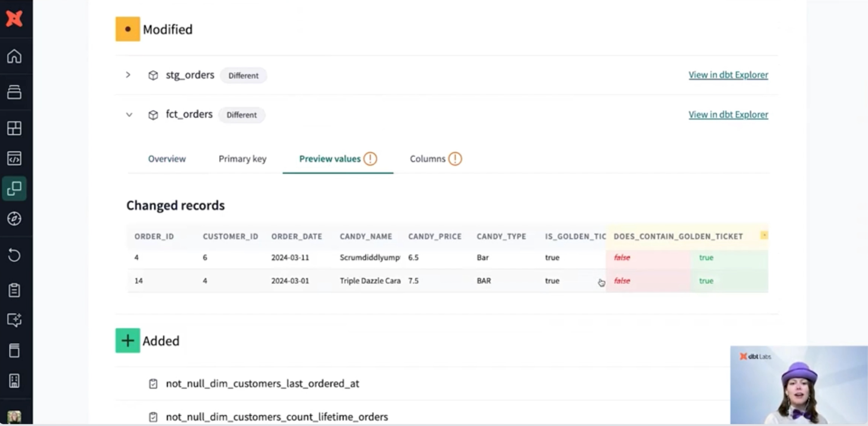Switch to the Primary key tab
The image size is (868, 426).
tap(242, 159)
